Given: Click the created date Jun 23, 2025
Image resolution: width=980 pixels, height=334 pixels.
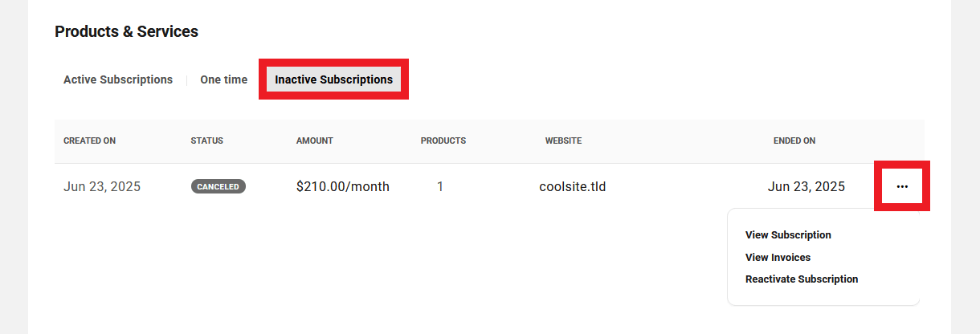Looking at the screenshot, I should (102, 187).
